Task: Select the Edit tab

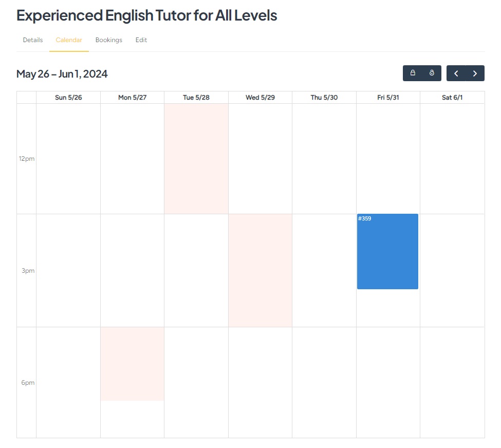Action: pyautogui.click(x=141, y=40)
